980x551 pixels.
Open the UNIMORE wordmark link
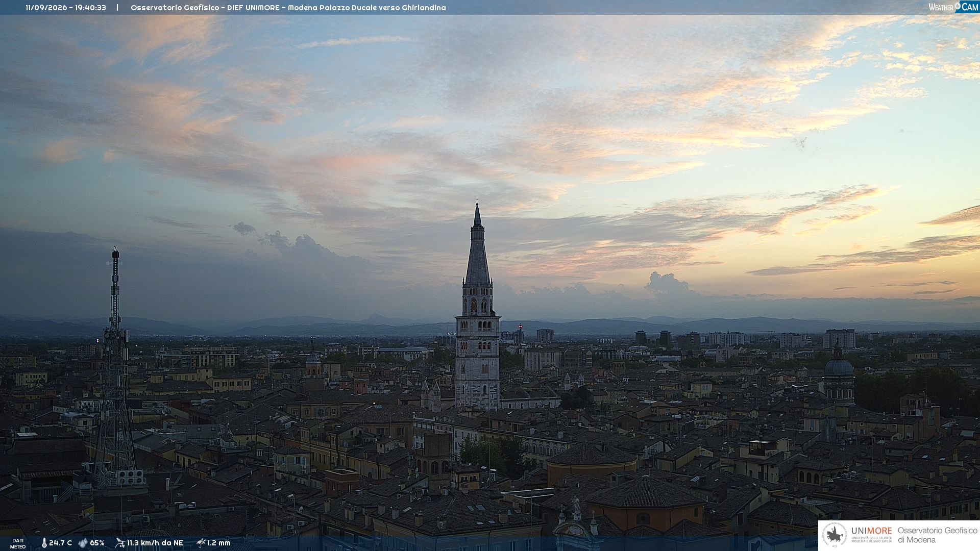pyautogui.click(x=871, y=531)
